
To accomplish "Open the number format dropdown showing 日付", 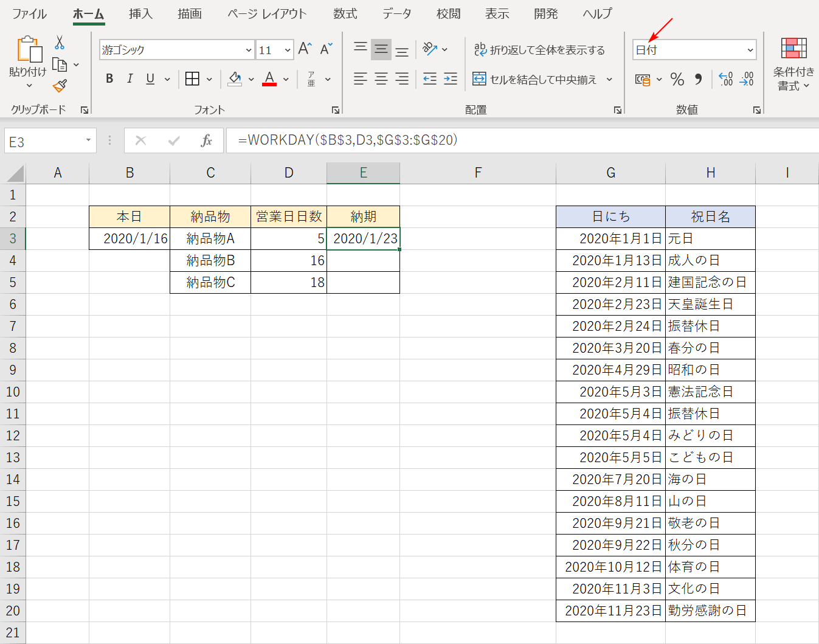I will point(750,50).
